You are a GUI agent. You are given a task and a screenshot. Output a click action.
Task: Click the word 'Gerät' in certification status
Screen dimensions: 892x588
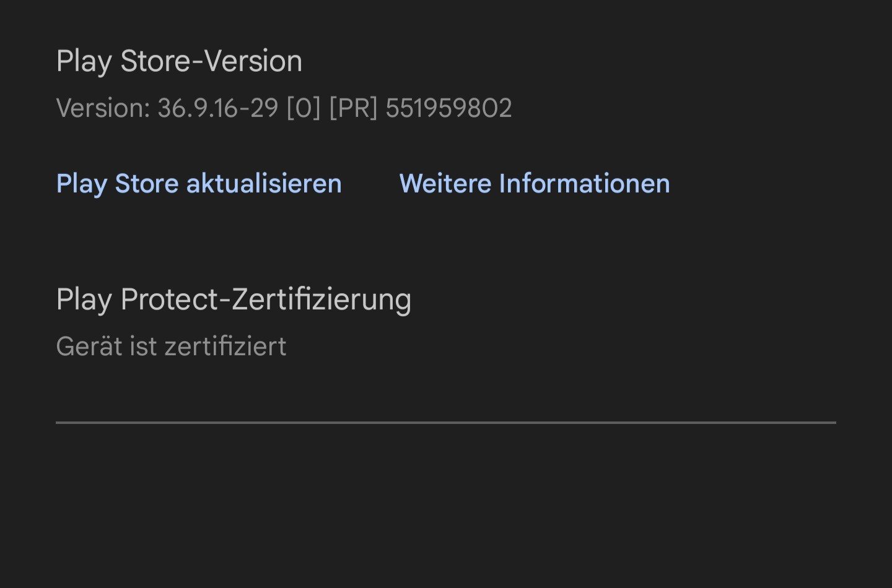(89, 347)
